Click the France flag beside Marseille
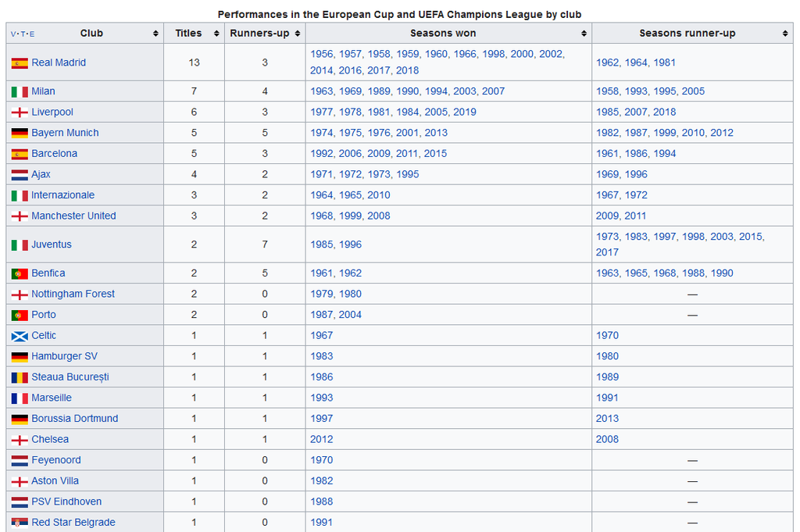 point(20,398)
